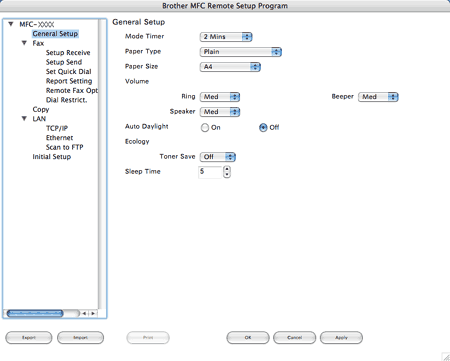Open the Mode Timer dropdown
The width and height of the screenshot is (450, 361).
[x=226, y=37]
